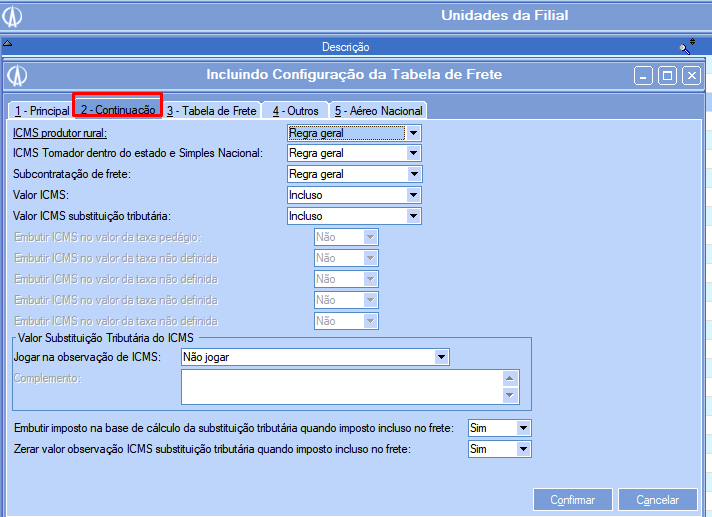Viewport: 712px width, 517px height.
Task: Toggle Embutir imposto na base de cálculo option
Action: tap(523, 428)
